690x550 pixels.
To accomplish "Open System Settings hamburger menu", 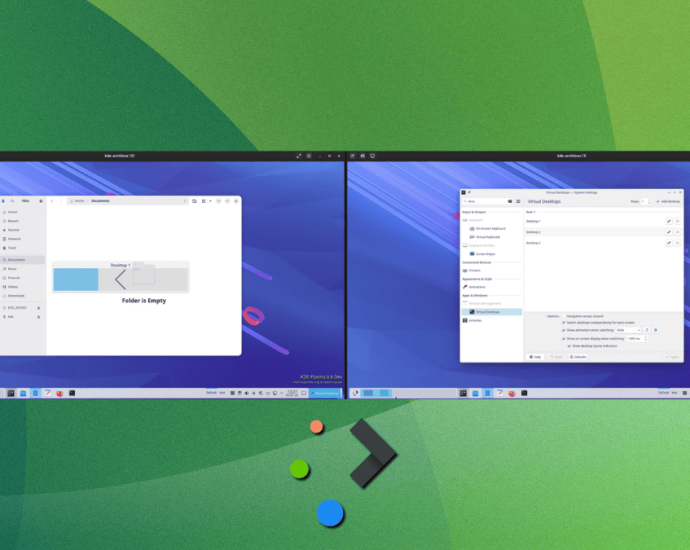I will click(518, 202).
